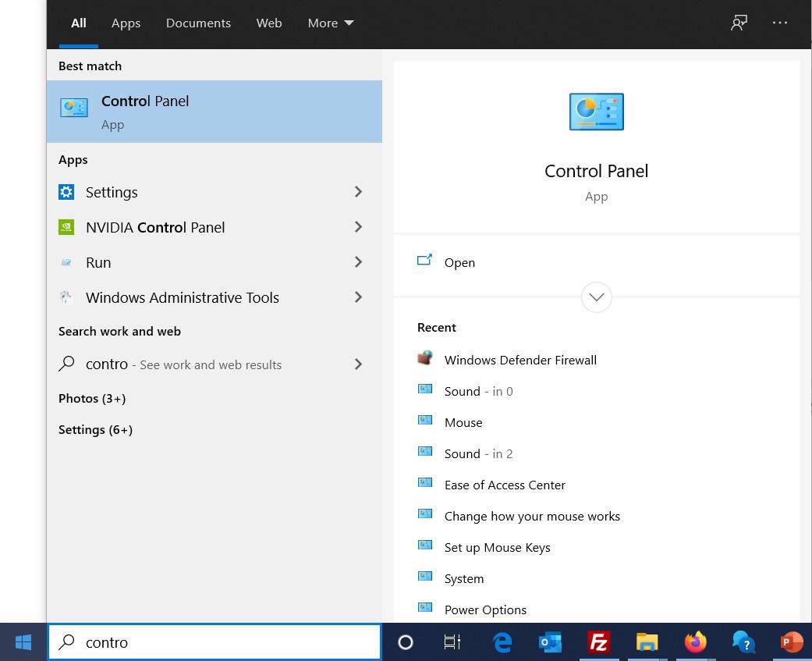Viewport: 812px width, 661px height.
Task: Open FileZilla from the taskbar
Action: [x=599, y=642]
